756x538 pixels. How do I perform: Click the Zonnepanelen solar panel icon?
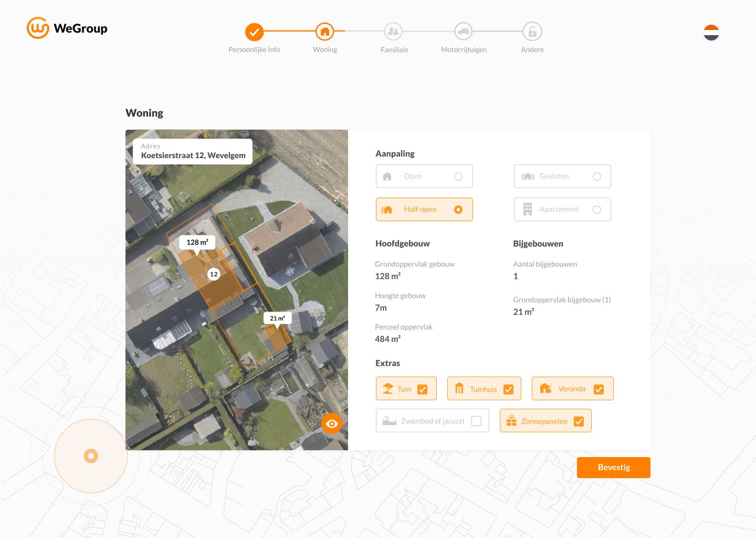(x=511, y=421)
